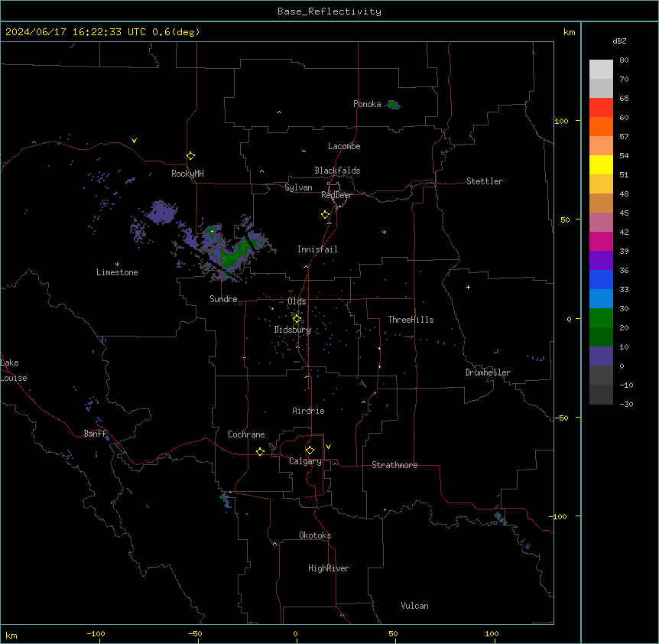Screen dimensions: 659x644
Task: Click the Drumheller label
Action: [x=488, y=372]
